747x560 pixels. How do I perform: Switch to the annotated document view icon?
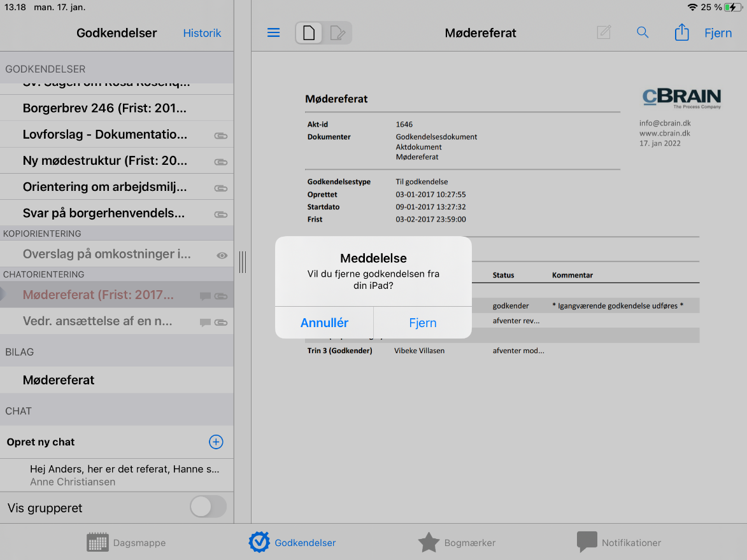coord(338,33)
